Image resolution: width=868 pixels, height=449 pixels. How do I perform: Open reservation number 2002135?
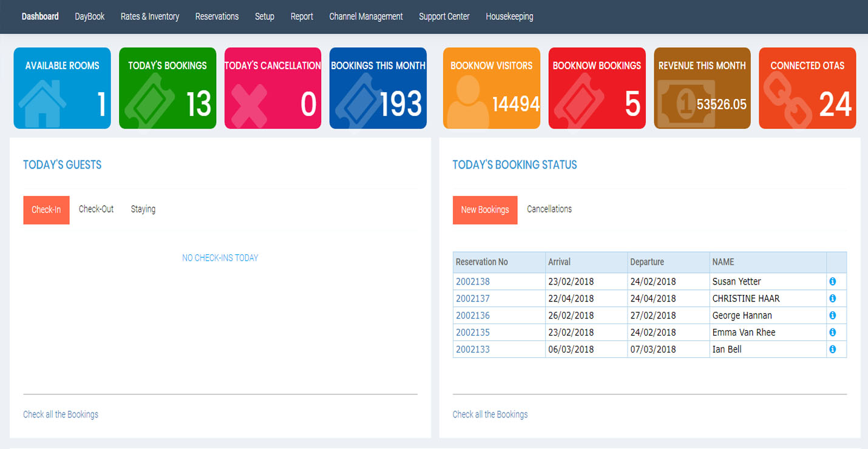pyautogui.click(x=473, y=333)
